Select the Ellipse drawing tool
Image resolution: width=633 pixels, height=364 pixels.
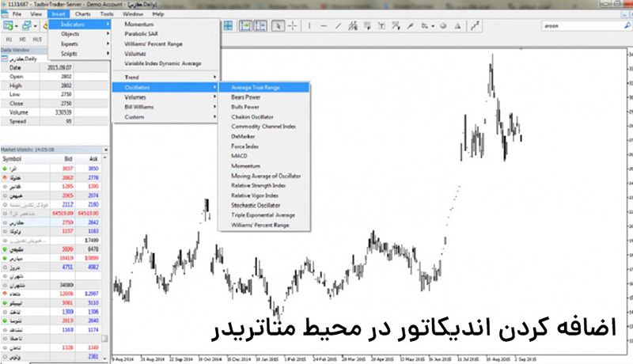(443, 26)
